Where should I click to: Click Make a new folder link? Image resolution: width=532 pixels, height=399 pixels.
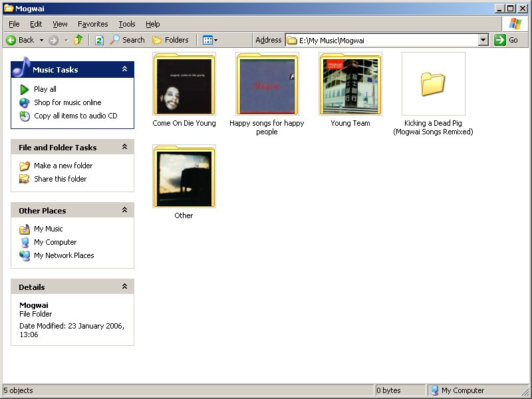[x=63, y=166]
